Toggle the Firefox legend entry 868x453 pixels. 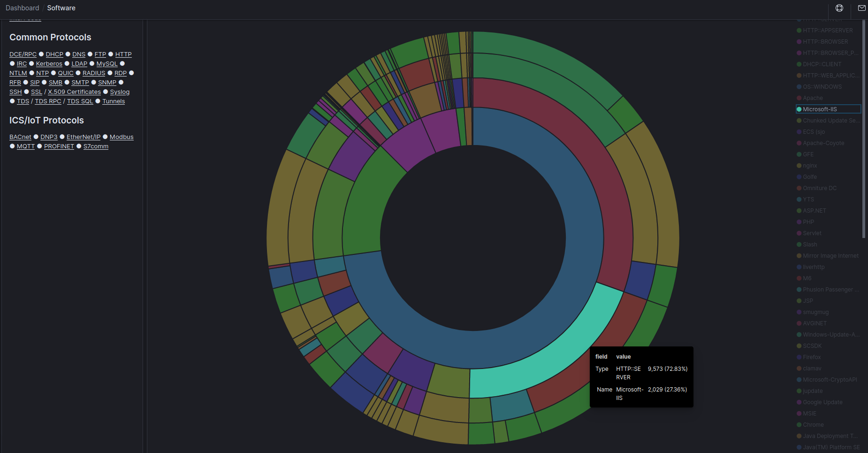point(811,357)
